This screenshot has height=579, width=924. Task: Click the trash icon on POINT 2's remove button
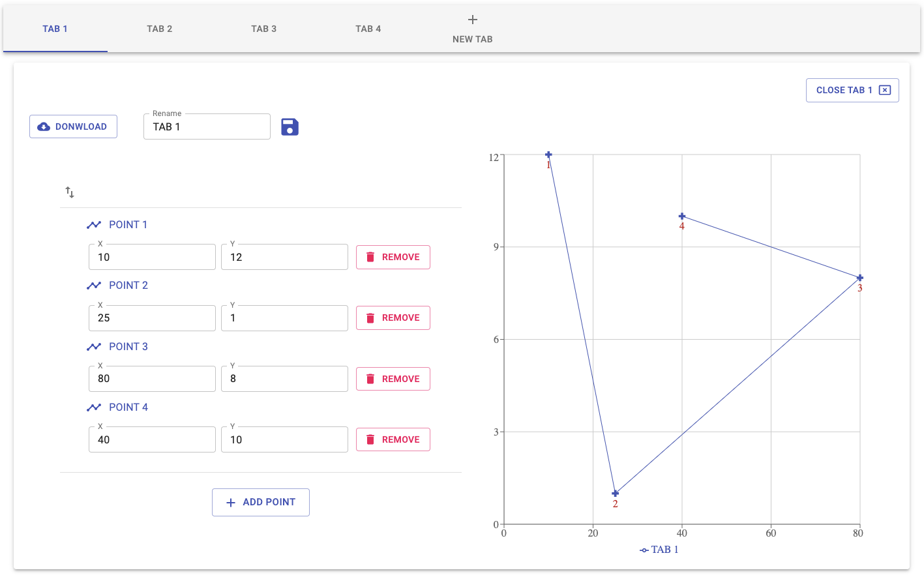[x=371, y=318]
